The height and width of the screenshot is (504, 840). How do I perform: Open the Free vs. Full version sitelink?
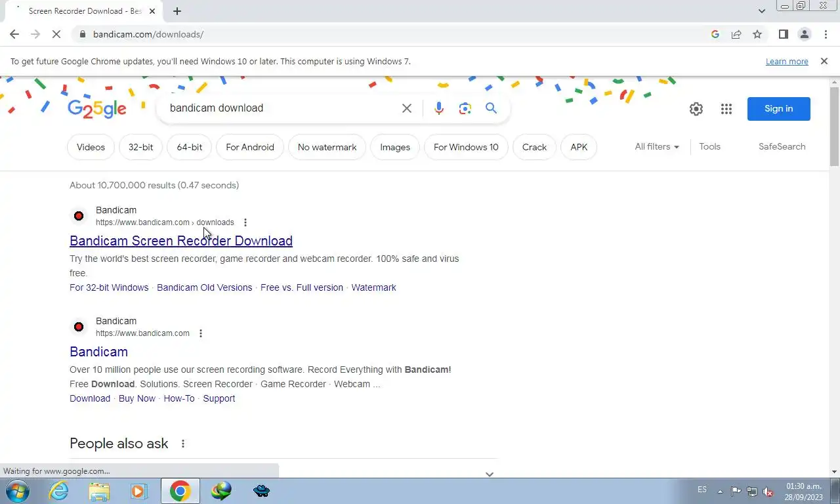pyautogui.click(x=302, y=287)
